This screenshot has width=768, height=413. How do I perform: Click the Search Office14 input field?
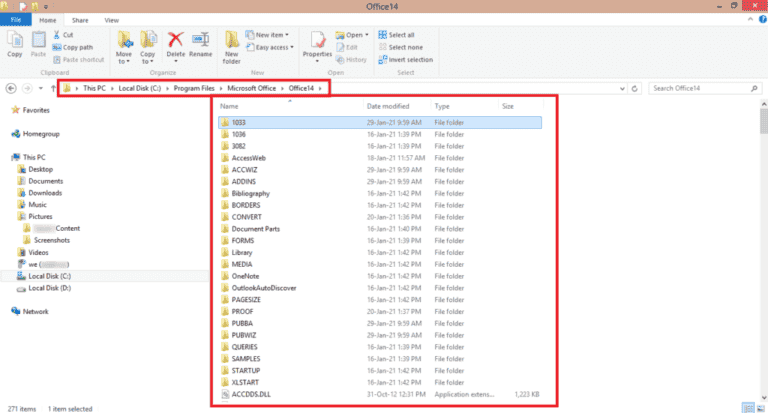pyautogui.click(x=700, y=88)
